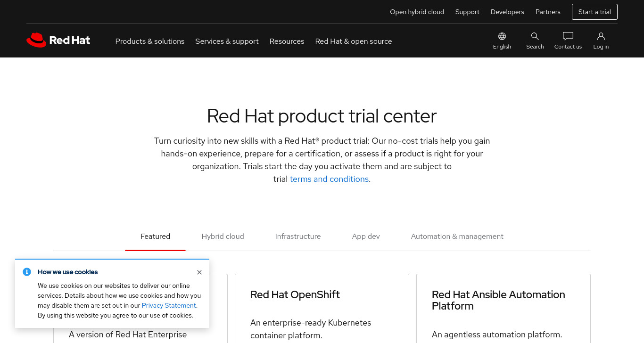This screenshot has height=343, width=644.
Task: Click the Red Hat Ansible Automation Platform heading
Action: pyautogui.click(x=498, y=300)
